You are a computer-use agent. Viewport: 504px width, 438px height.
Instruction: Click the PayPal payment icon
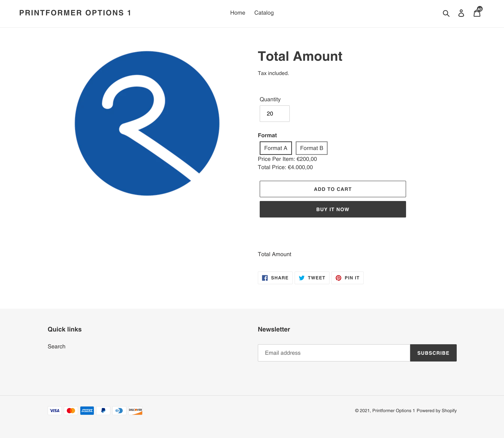pyautogui.click(x=103, y=411)
